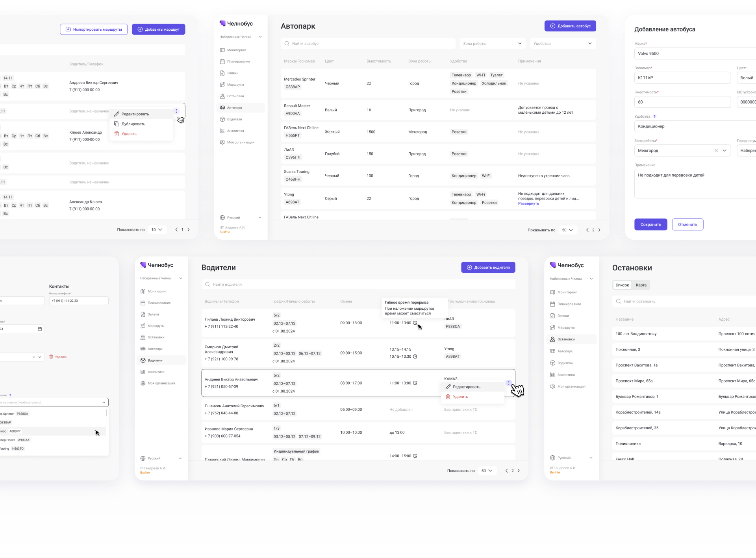Click the trash Удалить icon in the contacts form

tap(51, 357)
